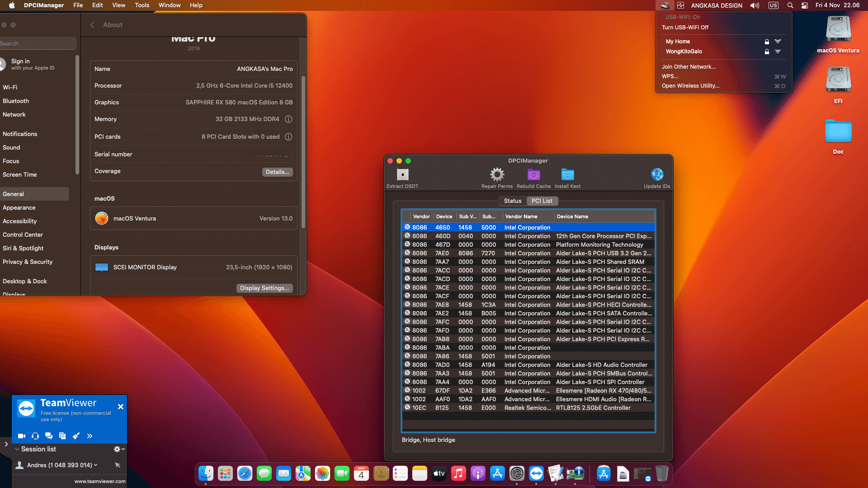868x488 pixels.
Task: Open the Window menu in menu bar
Action: click(x=170, y=5)
